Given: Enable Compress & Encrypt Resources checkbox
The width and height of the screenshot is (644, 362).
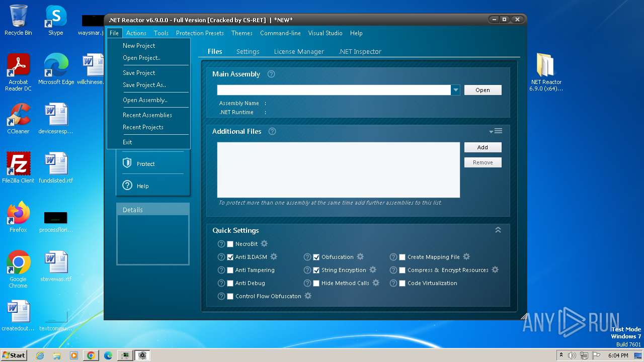Looking at the screenshot, I should pyautogui.click(x=402, y=270).
